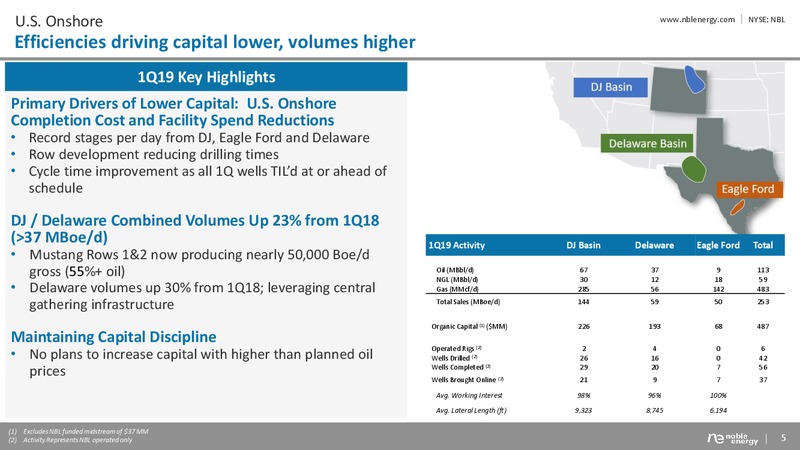Image resolution: width=800 pixels, height=450 pixels.
Task: Select the Organic Capital ($MM) row label
Action: tap(469, 327)
